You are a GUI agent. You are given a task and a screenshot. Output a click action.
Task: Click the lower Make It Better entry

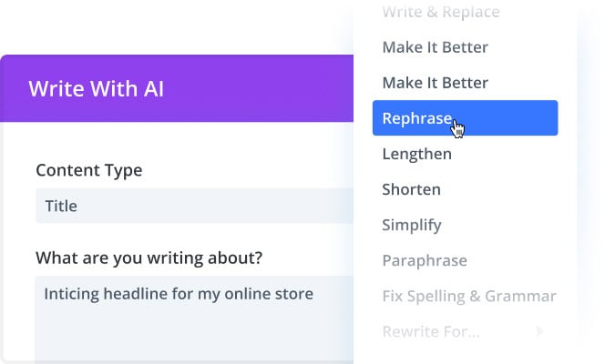435,83
